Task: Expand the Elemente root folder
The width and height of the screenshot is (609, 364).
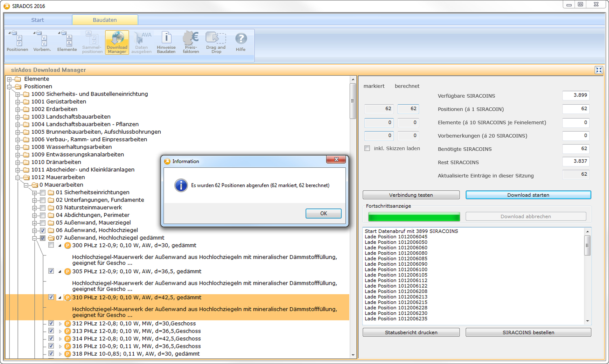Action: [9, 79]
